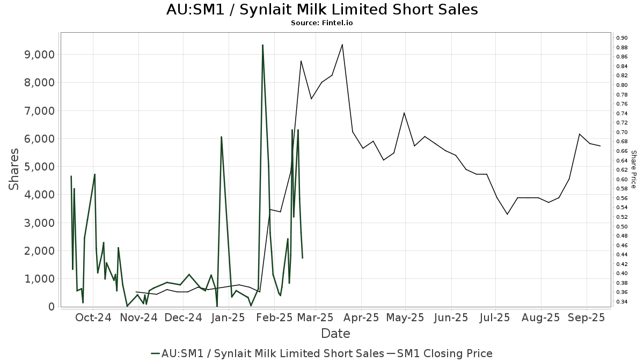The height and width of the screenshot is (362, 644).
Task: Click the Date x-axis title
Action: [335, 334]
